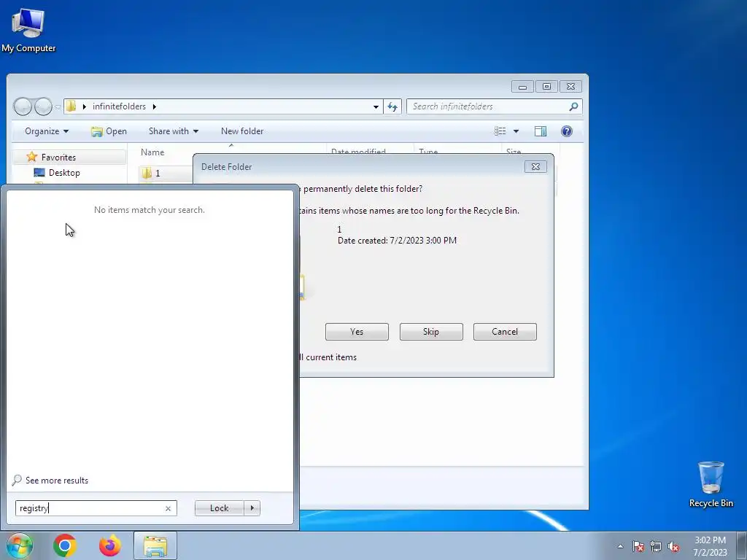Open Explorer Help question mark icon
This screenshot has height=560, width=747.
pos(566,131)
